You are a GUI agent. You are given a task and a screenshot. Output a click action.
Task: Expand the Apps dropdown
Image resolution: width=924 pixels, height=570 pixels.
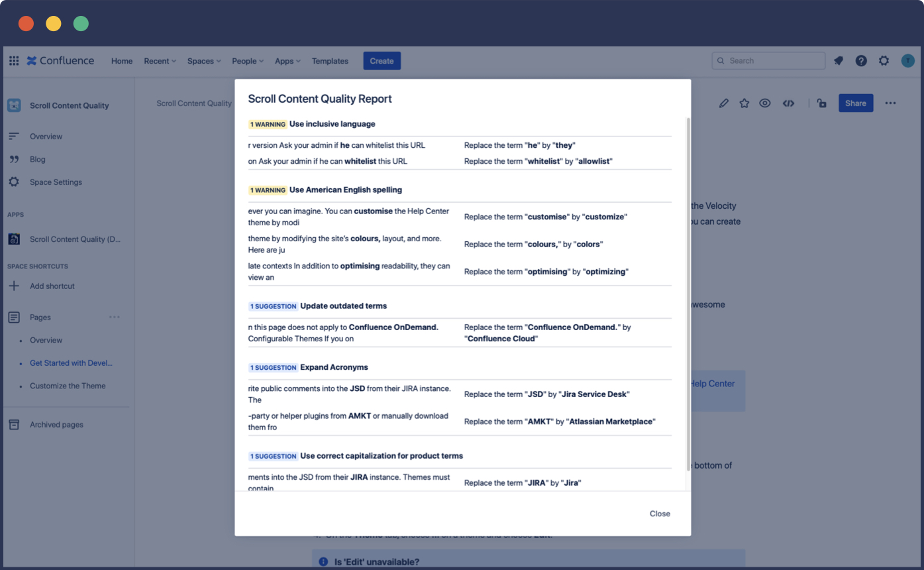287,61
